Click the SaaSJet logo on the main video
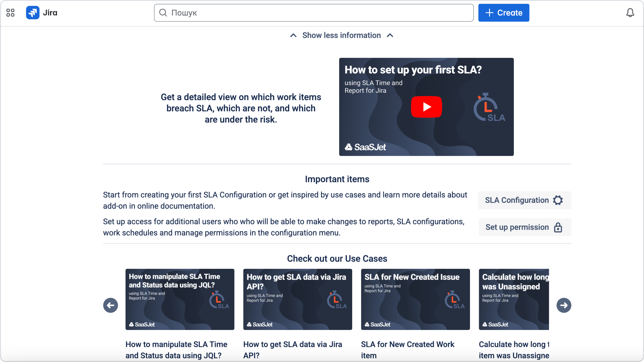Screen dimensions: 644x362 365,147
